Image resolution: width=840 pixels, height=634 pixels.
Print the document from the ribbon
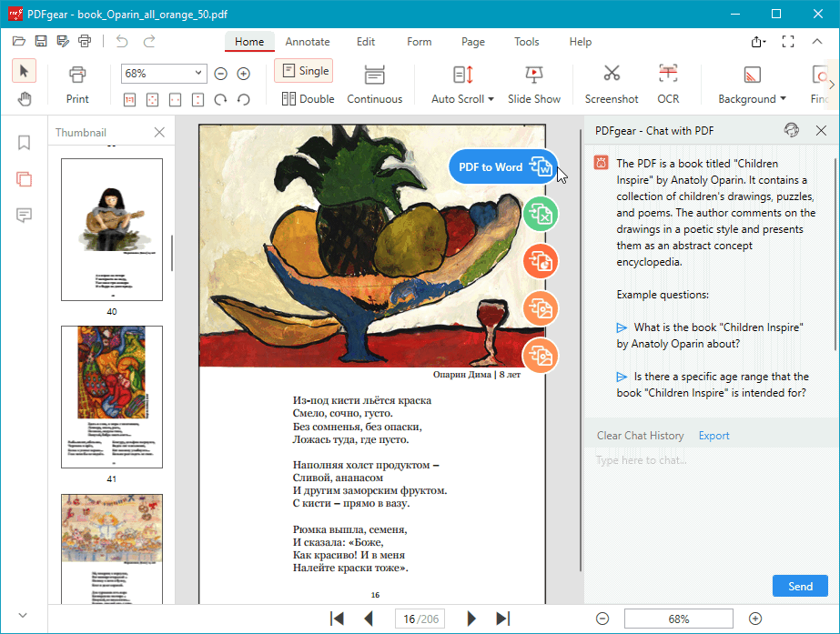(77, 85)
